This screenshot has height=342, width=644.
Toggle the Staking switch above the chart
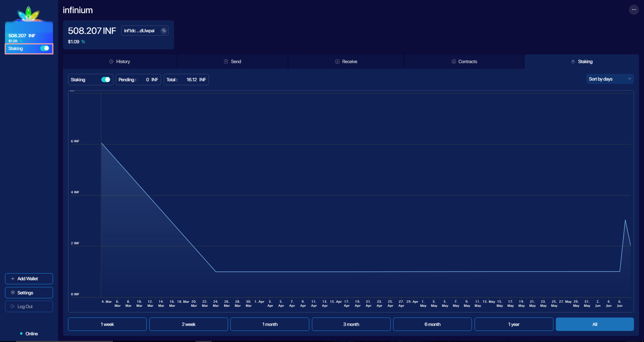106,80
